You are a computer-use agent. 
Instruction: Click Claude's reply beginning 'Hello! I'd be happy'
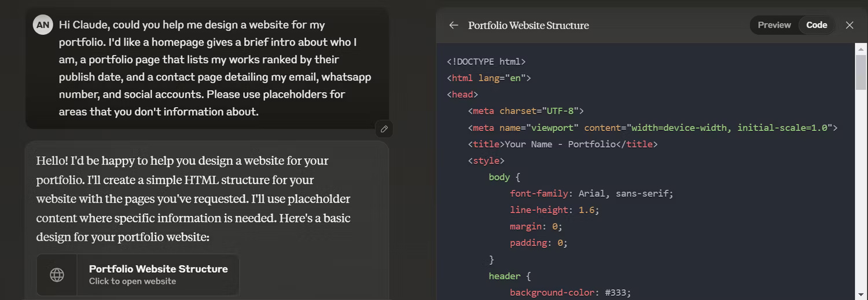[x=193, y=199]
